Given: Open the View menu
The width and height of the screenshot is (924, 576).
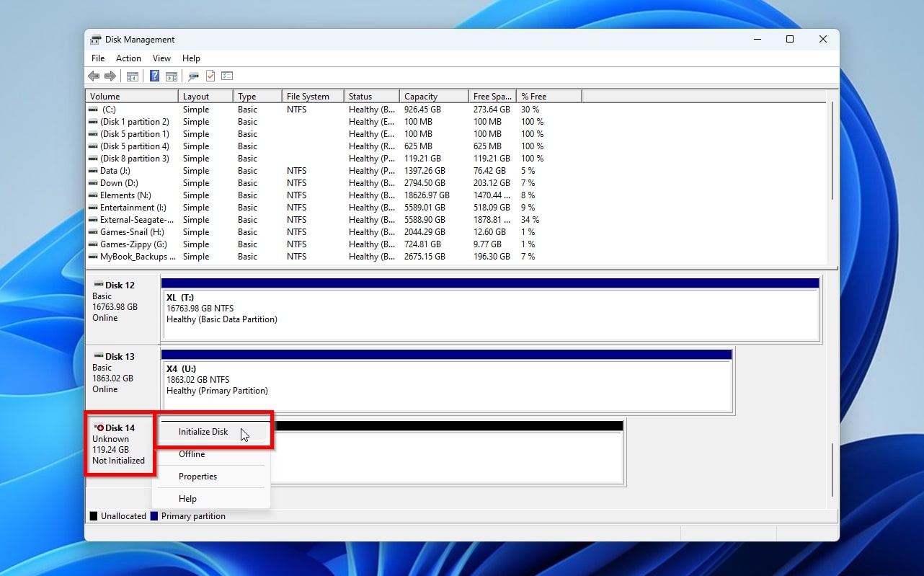Looking at the screenshot, I should [161, 58].
